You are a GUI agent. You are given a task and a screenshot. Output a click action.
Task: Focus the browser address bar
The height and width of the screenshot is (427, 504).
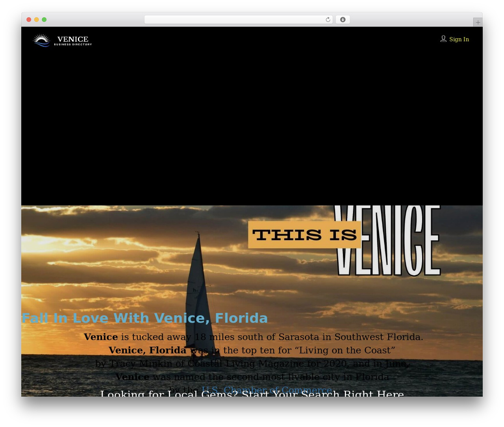click(238, 20)
